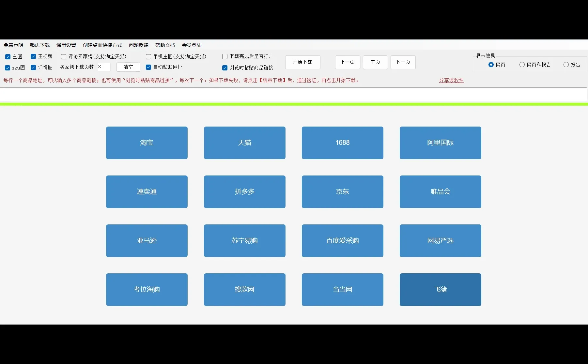Select the 拼多多 platform tile
Screen dimensions: 588x364
pos(244,192)
